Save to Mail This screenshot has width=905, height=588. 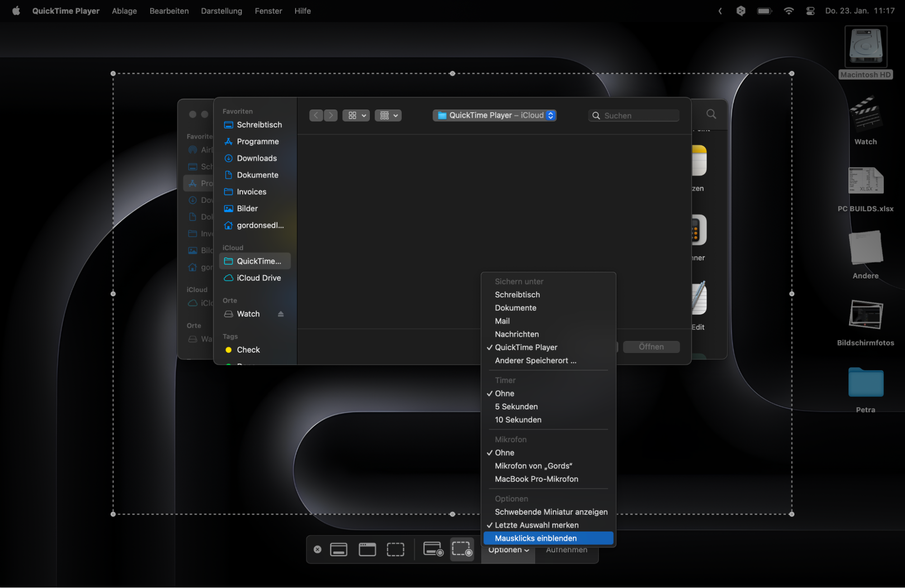(x=548, y=321)
